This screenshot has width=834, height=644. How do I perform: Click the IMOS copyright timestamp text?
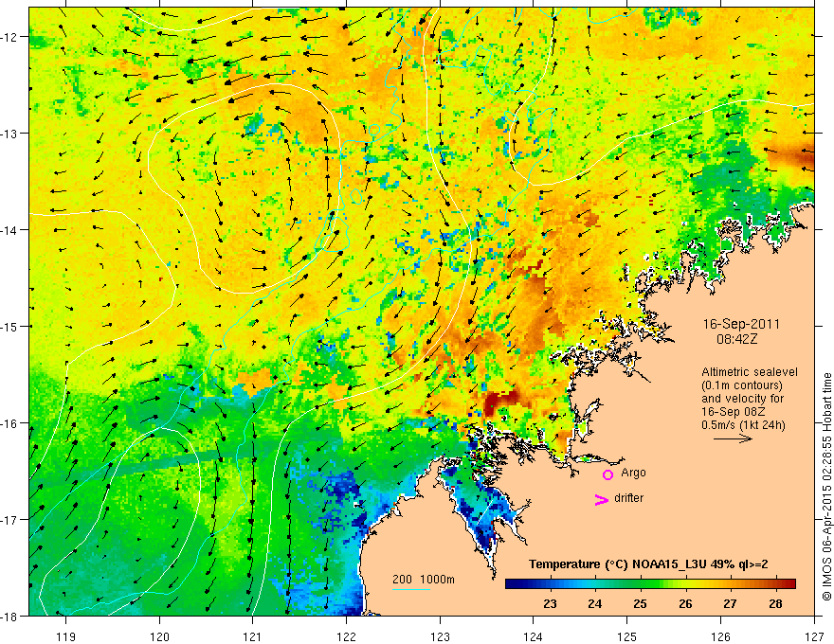(x=826, y=487)
